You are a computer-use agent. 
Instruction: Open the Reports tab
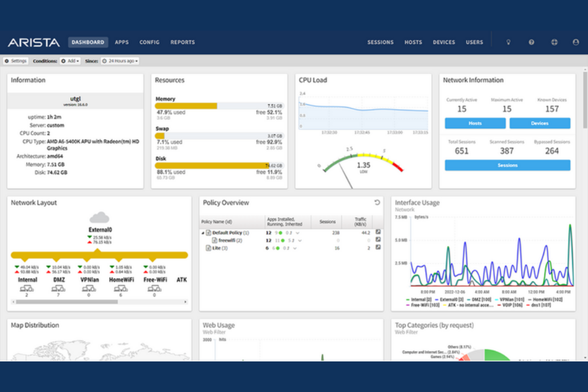coord(182,42)
